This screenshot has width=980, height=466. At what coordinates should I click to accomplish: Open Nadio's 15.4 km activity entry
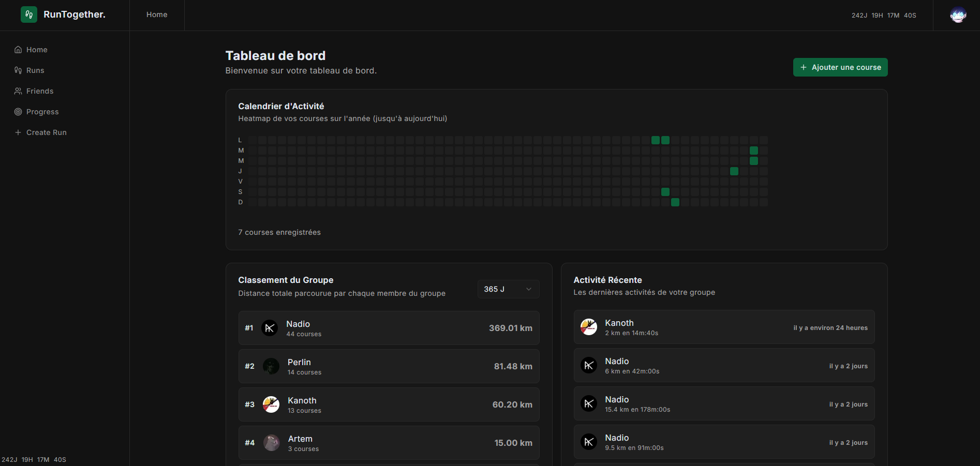pyautogui.click(x=723, y=403)
